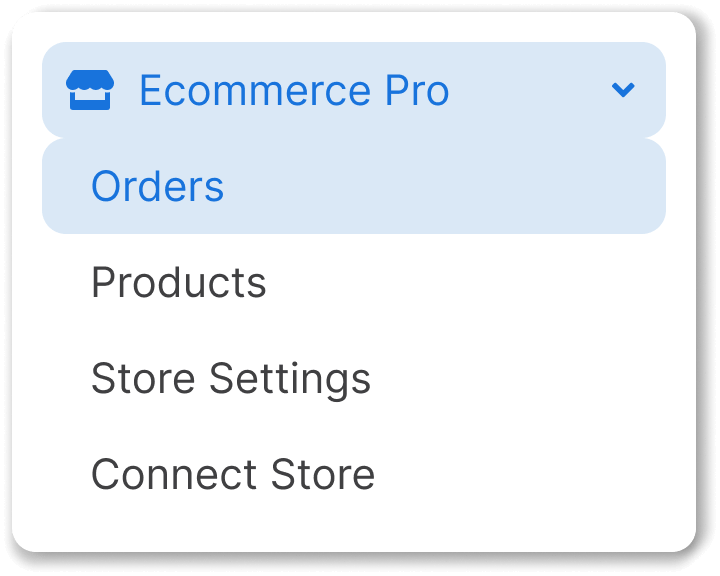Click the blue storefront icon
Viewport: 720px width, 576px height.
[x=90, y=90]
